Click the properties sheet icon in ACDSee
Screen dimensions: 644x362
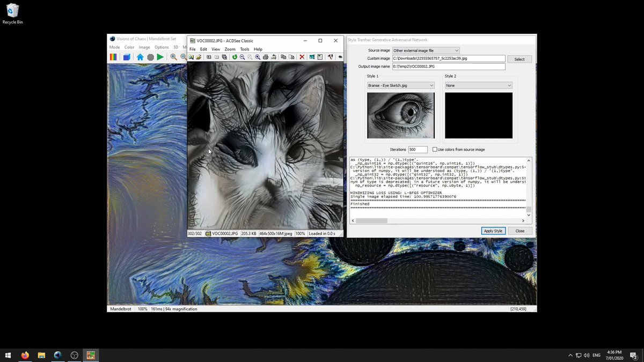(x=320, y=57)
